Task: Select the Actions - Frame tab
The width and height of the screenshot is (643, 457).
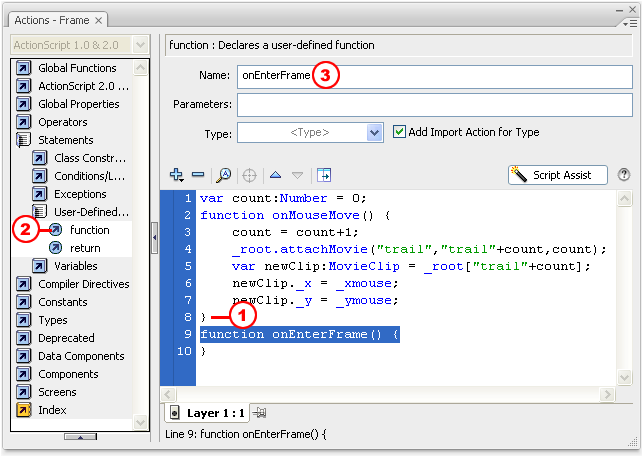Action: pos(53,20)
